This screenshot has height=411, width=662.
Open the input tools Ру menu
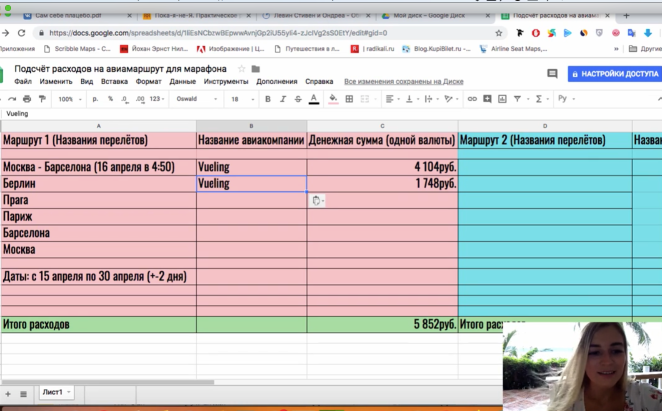pos(566,99)
